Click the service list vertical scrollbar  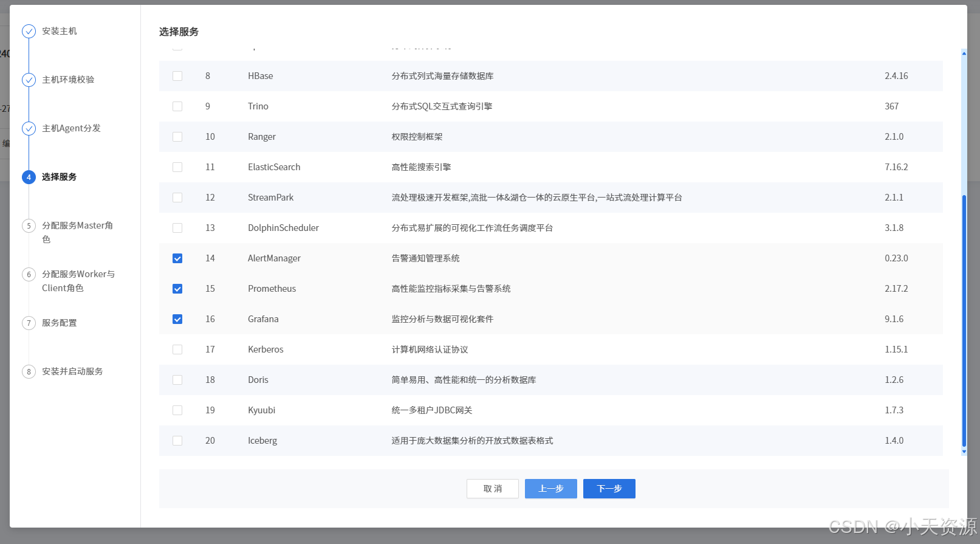point(964,321)
